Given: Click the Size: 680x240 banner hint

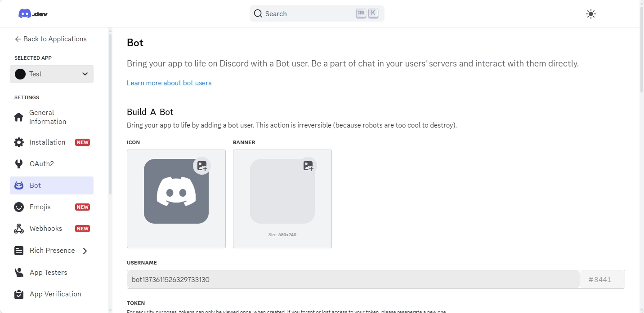Looking at the screenshot, I should (x=282, y=235).
